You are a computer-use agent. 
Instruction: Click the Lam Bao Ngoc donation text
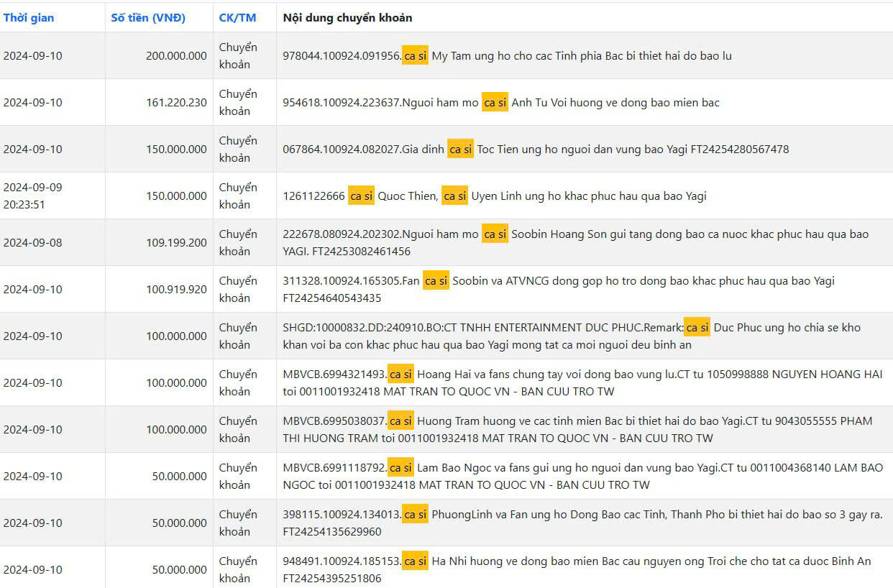coord(583,476)
